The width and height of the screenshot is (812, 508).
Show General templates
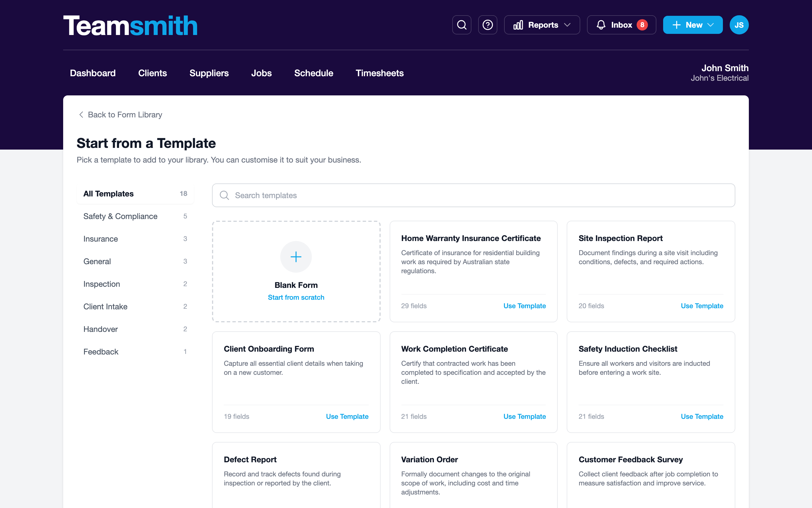coord(135,261)
